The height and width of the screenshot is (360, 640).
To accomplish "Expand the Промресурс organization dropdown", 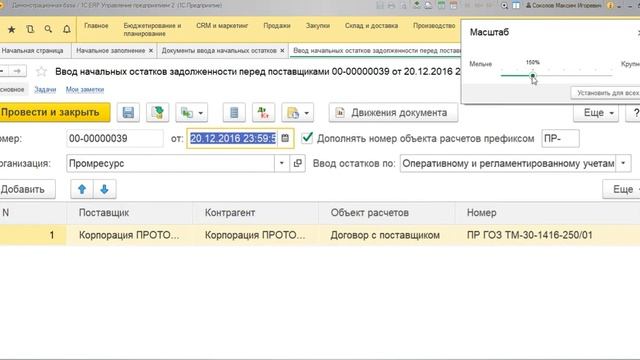I will coord(282,163).
